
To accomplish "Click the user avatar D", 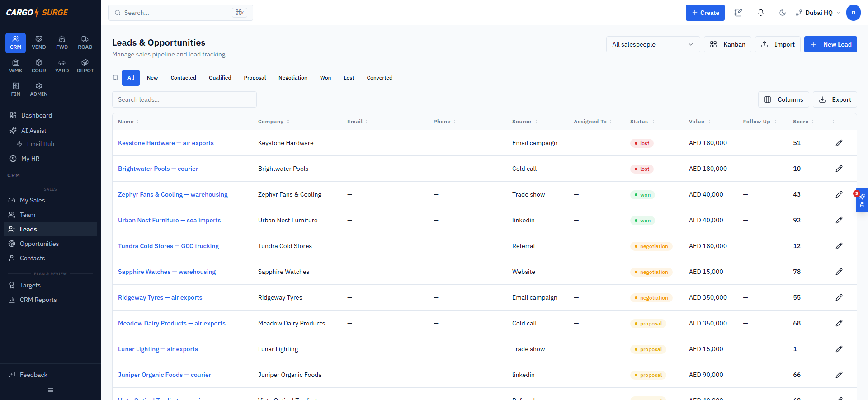I will click(854, 13).
